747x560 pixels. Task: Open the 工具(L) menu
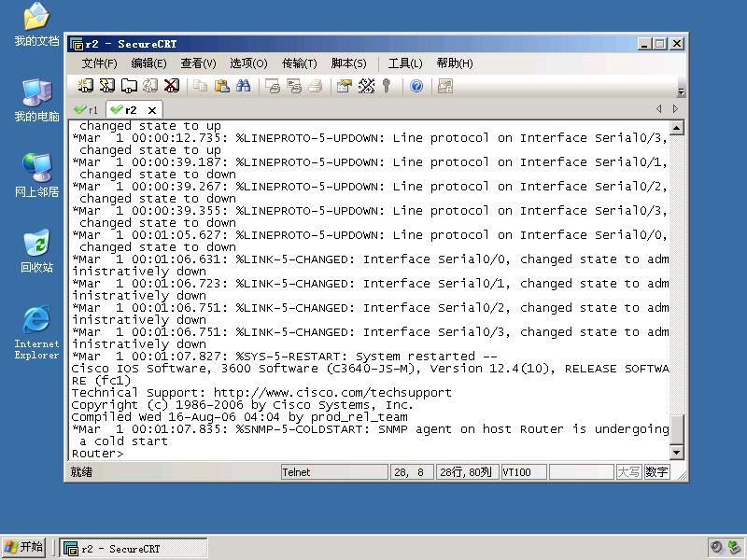(405, 63)
